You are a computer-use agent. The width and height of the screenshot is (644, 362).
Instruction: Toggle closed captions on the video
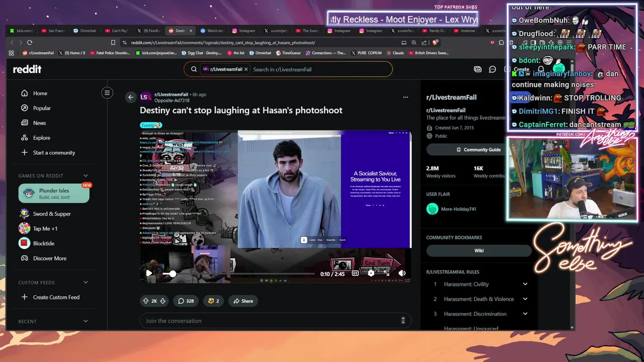pyautogui.click(x=355, y=274)
